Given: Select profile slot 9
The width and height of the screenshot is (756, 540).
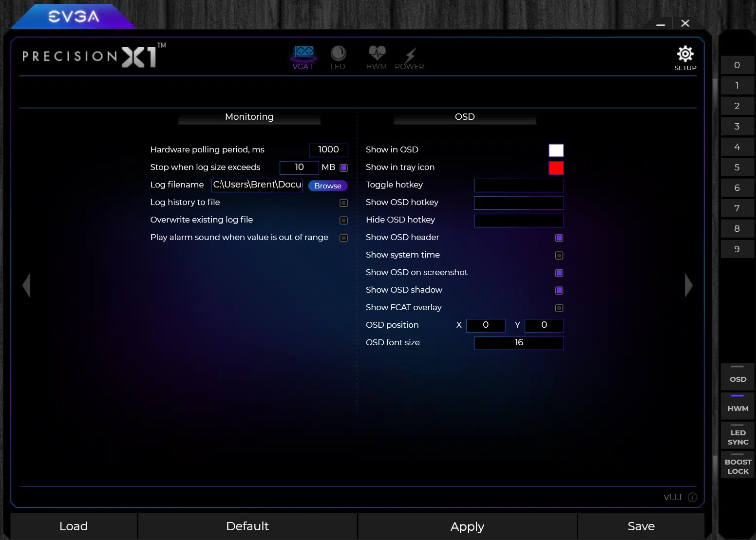Looking at the screenshot, I should pyautogui.click(x=737, y=249).
